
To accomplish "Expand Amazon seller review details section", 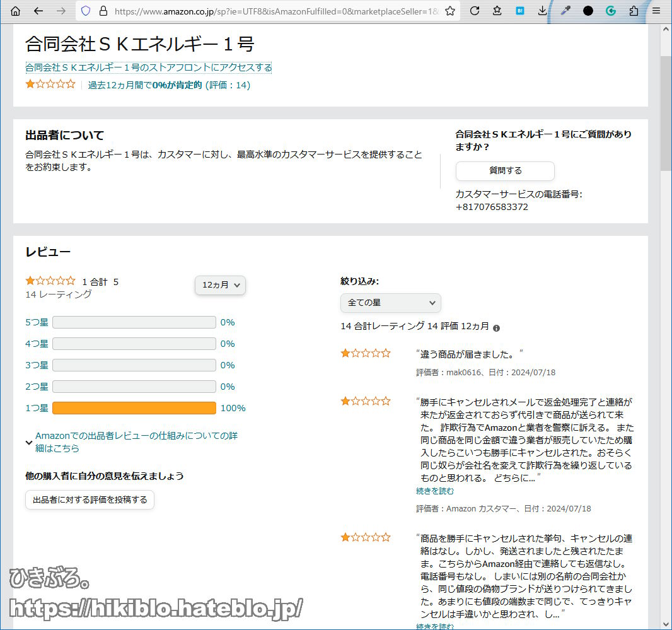I will (x=132, y=442).
